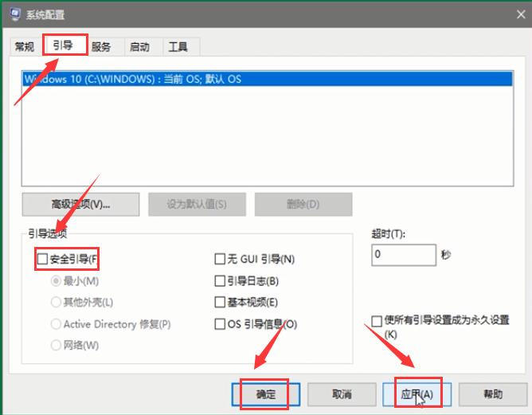This screenshot has width=532, height=415.
Task: Click the 超时 seconds input field
Action: [x=403, y=255]
